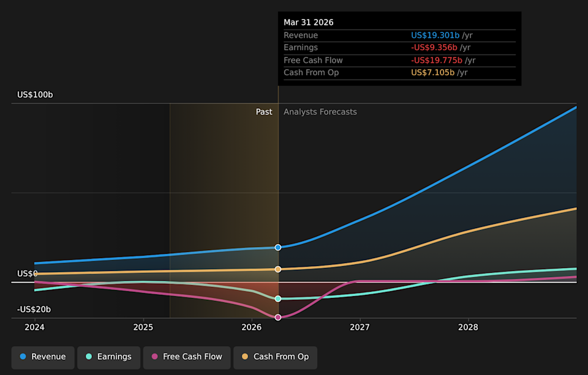
Task: Toggle the Earnings legend series
Action: tap(109, 357)
